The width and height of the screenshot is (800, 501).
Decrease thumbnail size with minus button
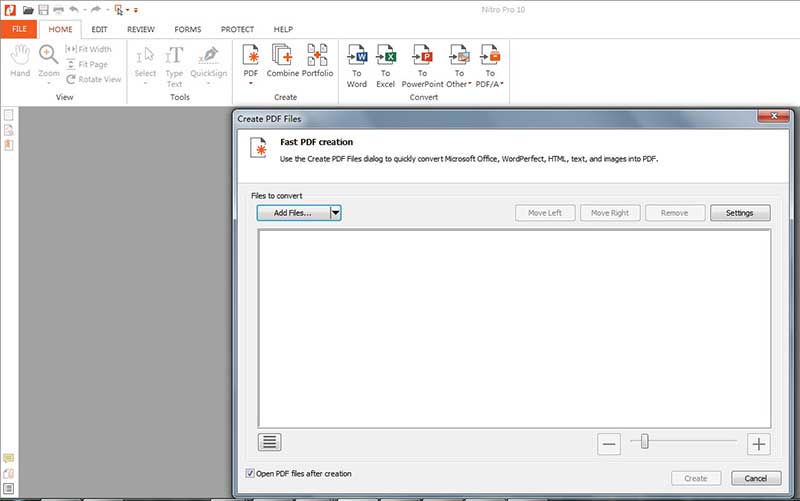coord(609,444)
